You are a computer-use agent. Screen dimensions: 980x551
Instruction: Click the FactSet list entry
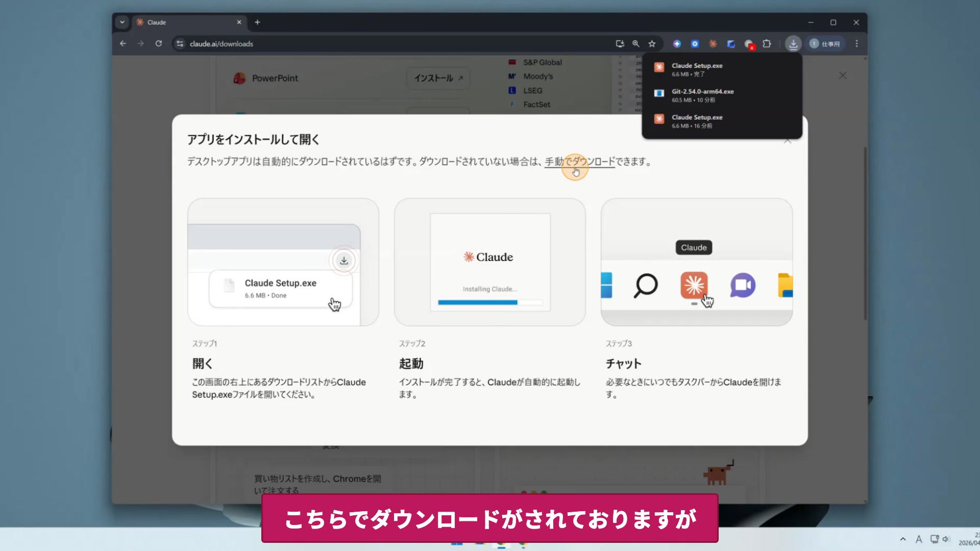(x=536, y=105)
